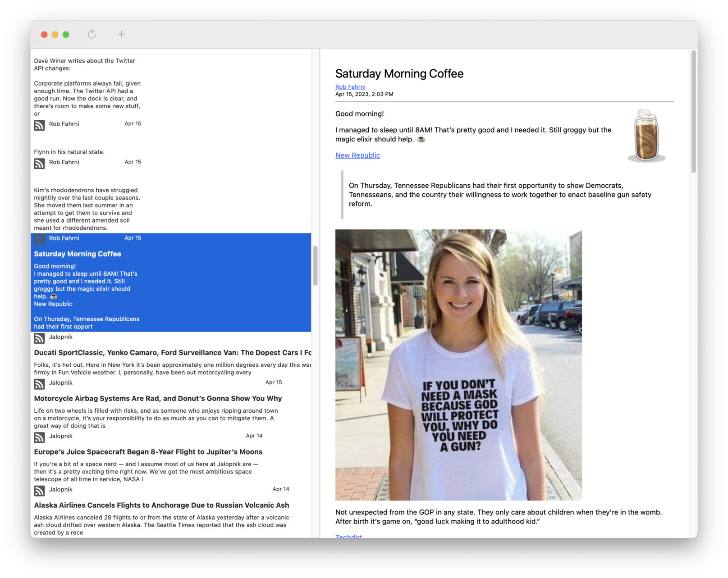Select the Ducati SportClassic article
The height and width of the screenshot is (578, 728).
pos(172,353)
